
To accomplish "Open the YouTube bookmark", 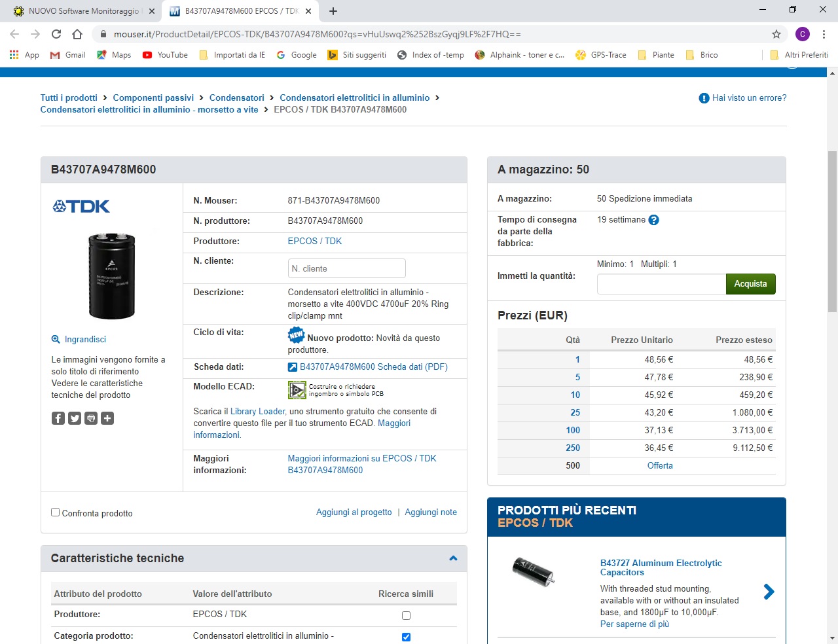I will point(165,55).
